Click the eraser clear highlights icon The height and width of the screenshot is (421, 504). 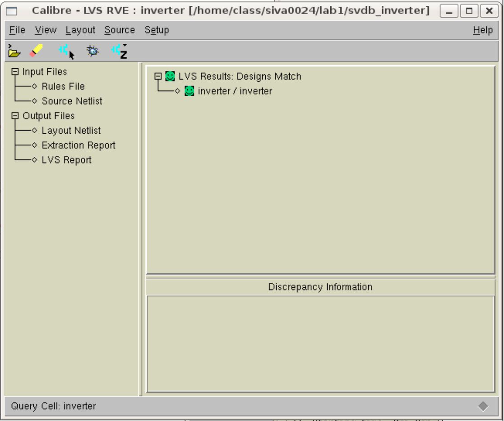[x=37, y=51]
